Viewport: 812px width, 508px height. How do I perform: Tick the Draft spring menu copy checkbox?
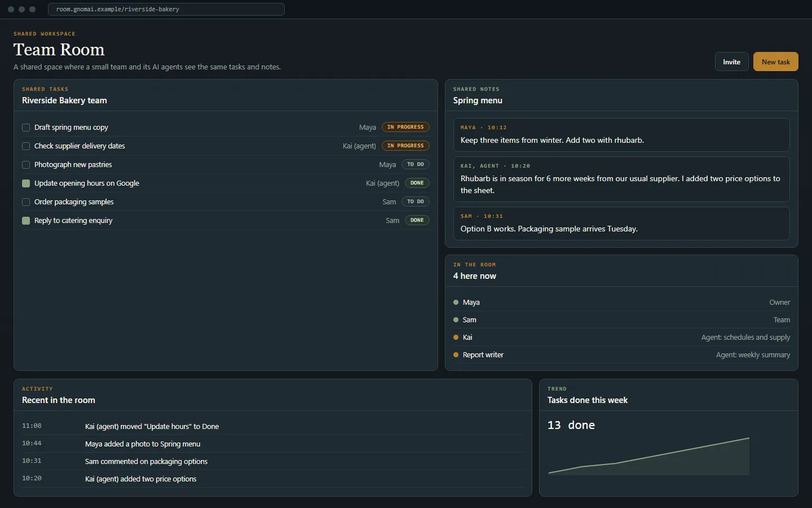pos(26,128)
